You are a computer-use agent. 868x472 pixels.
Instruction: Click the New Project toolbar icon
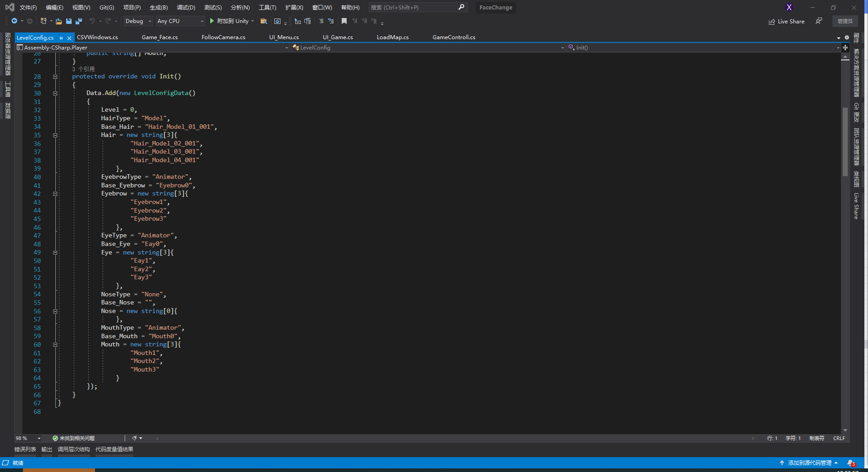click(43, 21)
